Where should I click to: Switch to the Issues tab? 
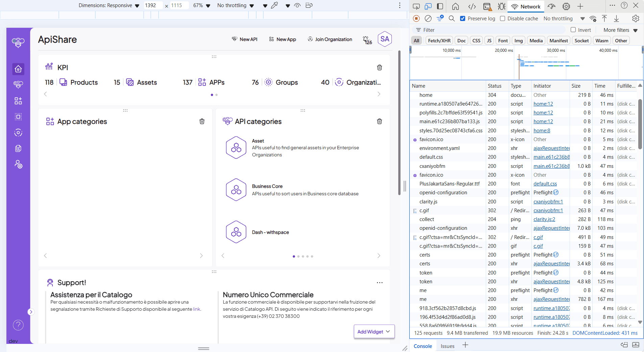pyautogui.click(x=447, y=346)
